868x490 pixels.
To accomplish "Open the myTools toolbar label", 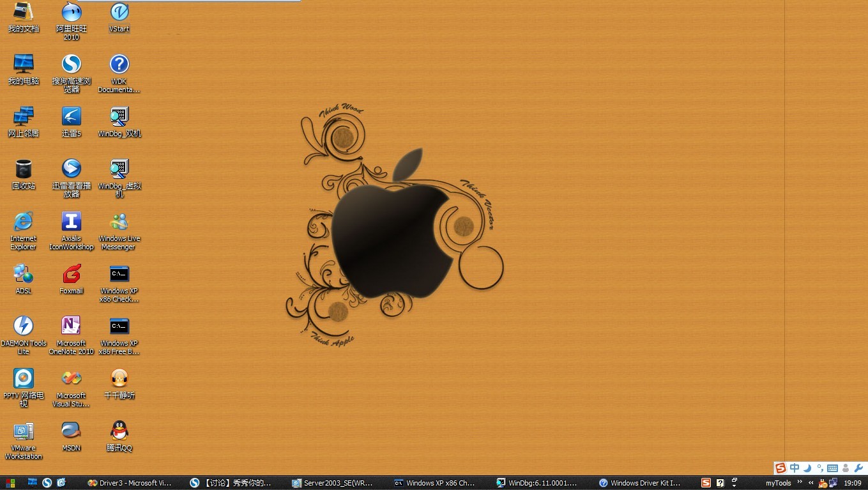I will click(x=778, y=483).
